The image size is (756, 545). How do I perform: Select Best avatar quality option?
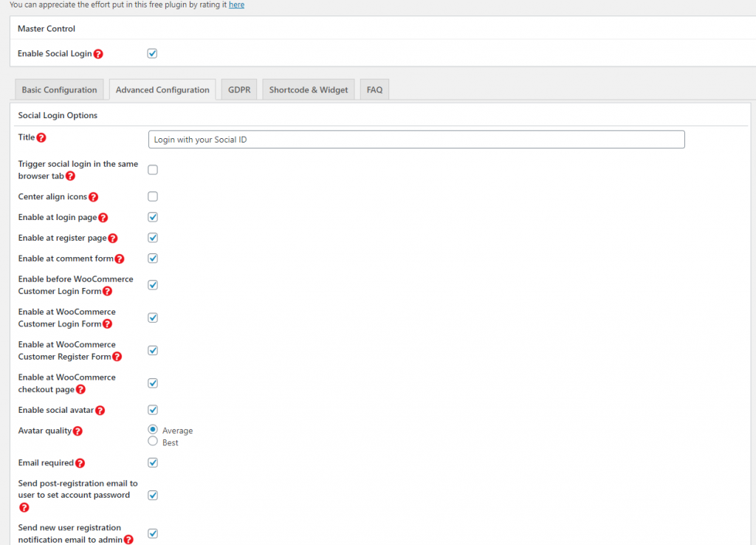click(153, 442)
